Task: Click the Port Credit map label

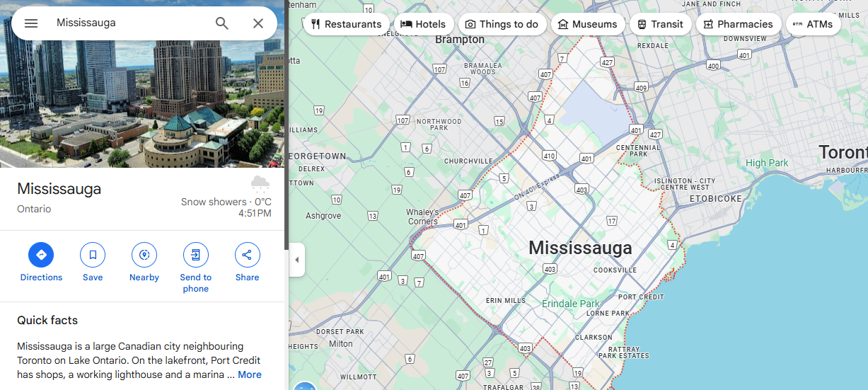Action: (x=641, y=297)
